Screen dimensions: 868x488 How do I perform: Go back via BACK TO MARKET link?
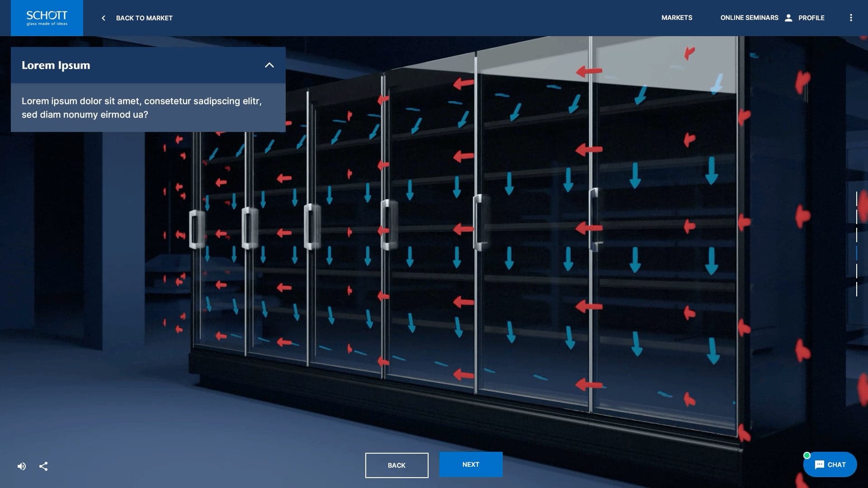click(x=144, y=18)
